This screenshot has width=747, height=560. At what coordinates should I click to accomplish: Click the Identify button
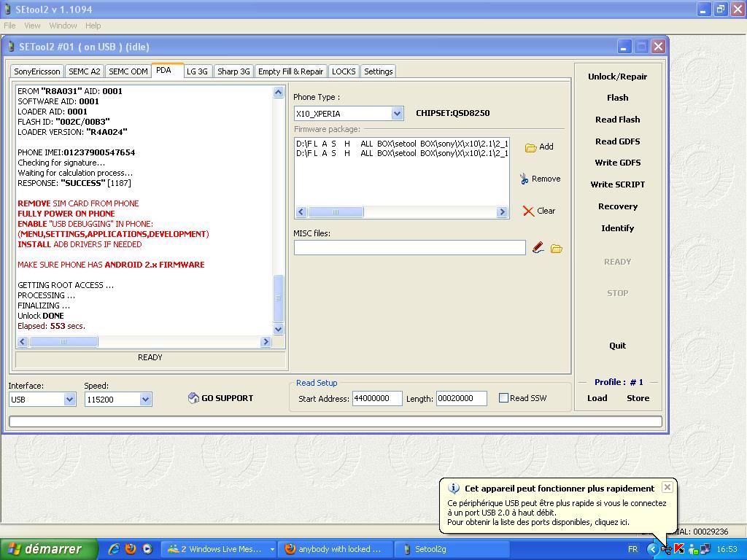pyautogui.click(x=617, y=228)
